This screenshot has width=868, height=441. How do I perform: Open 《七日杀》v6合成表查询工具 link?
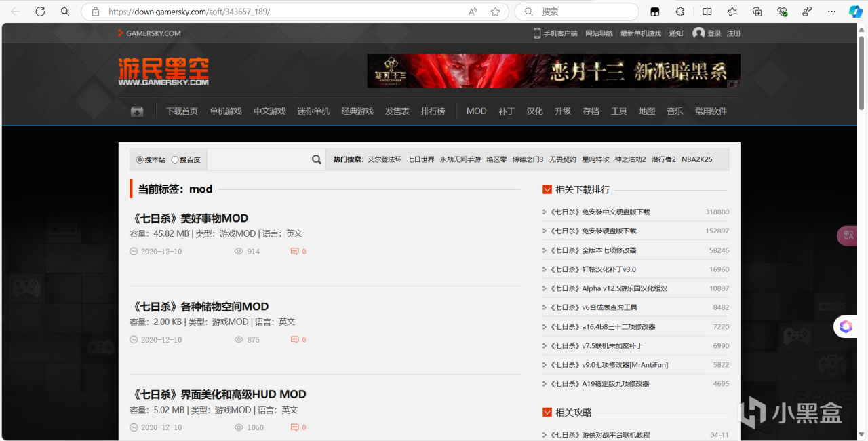click(x=593, y=307)
